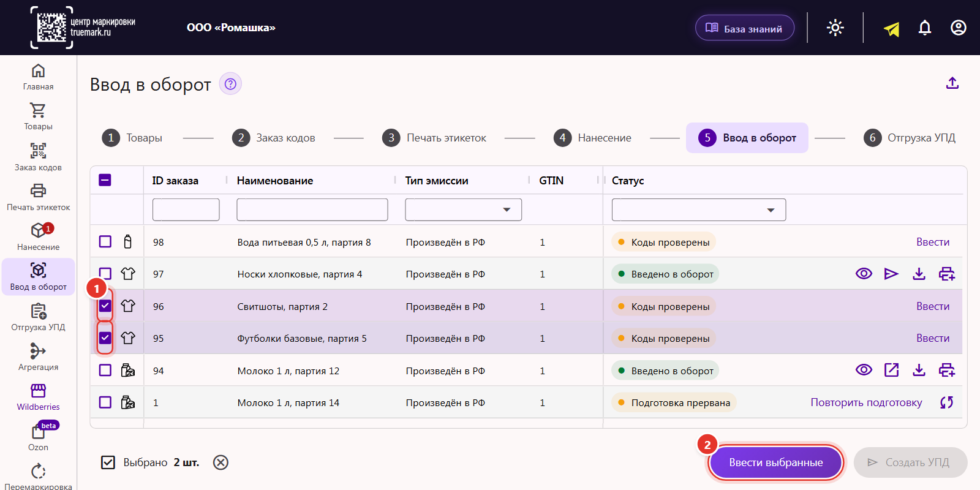View order 94 with eye icon
The image size is (980, 490).
tap(864, 370)
